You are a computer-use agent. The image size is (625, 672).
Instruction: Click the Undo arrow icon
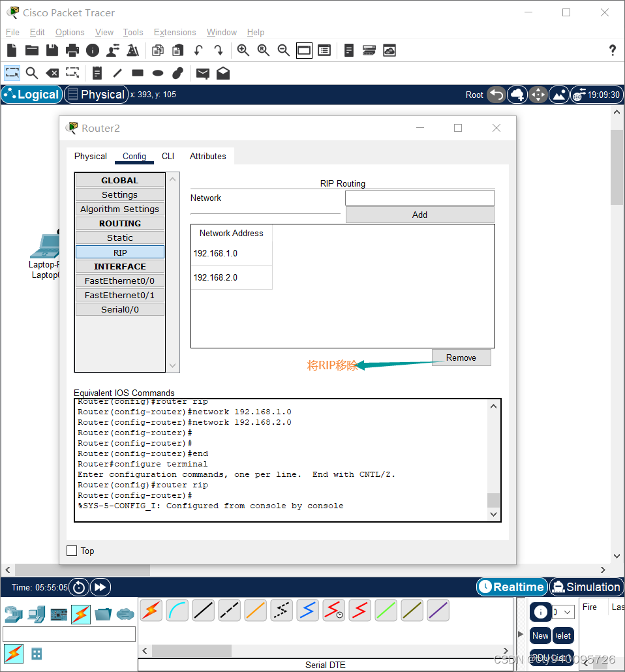198,51
